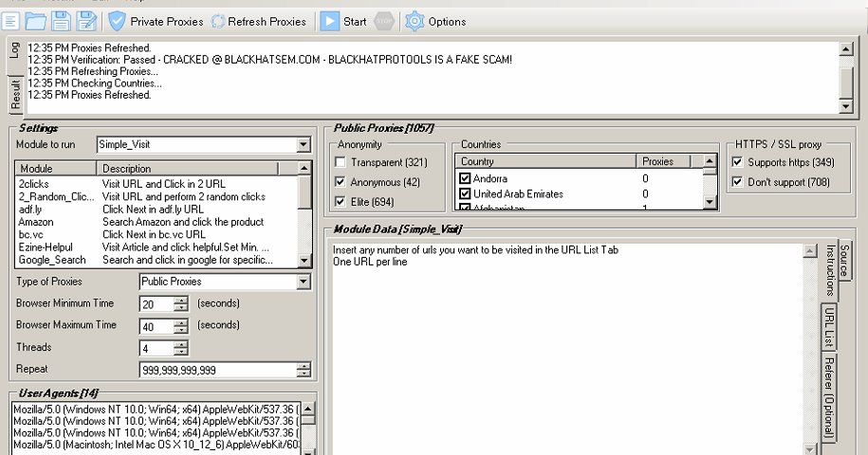Uncheck the United Arab Emirates checkbox
Viewport: 868px width, 455px height.
point(465,194)
